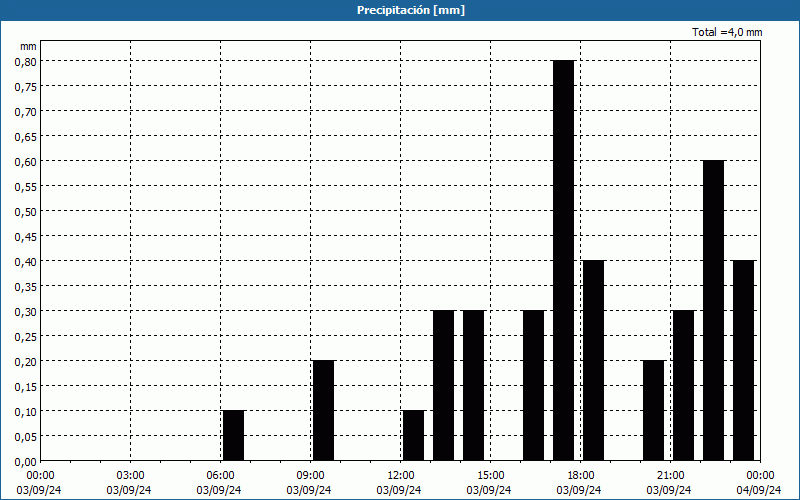Click the 0,05 y-axis value
Screen dimensions: 800x500
pyautogui.click(x=26, y=436)
